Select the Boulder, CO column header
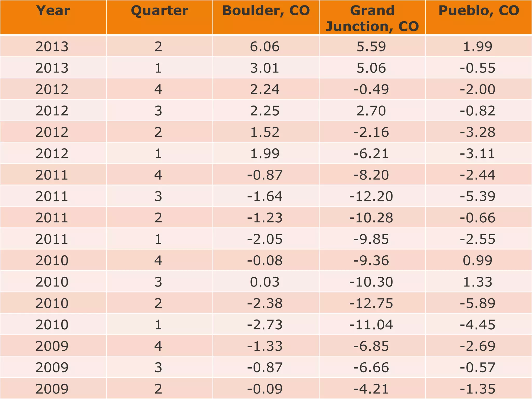Screen dimensions: 532x399 (266, 11)
